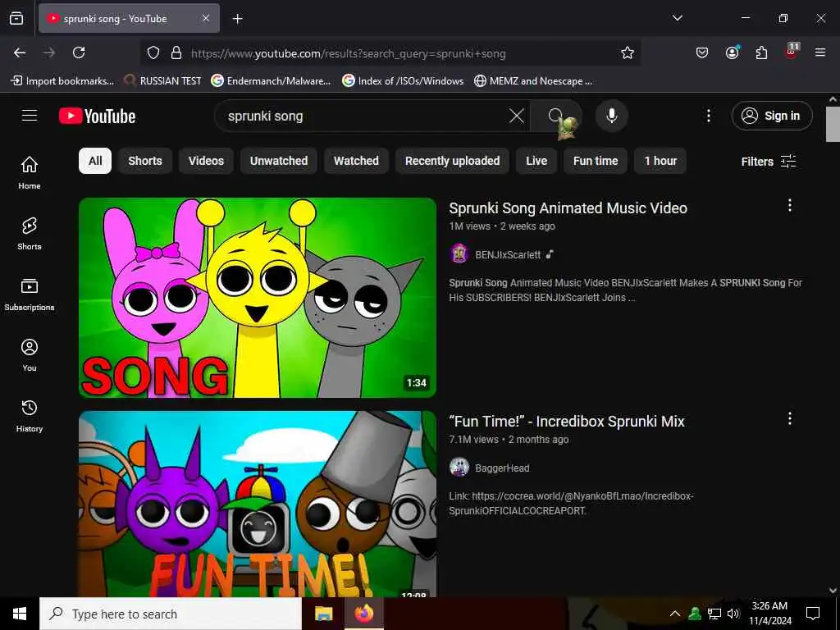Click the YouTube logo

(x=97, y=116)
